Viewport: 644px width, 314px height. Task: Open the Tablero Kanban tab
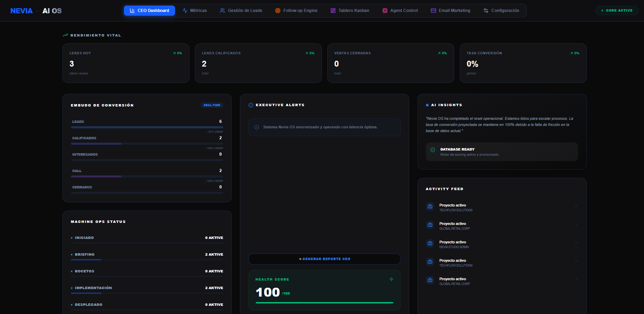point(350,11)
